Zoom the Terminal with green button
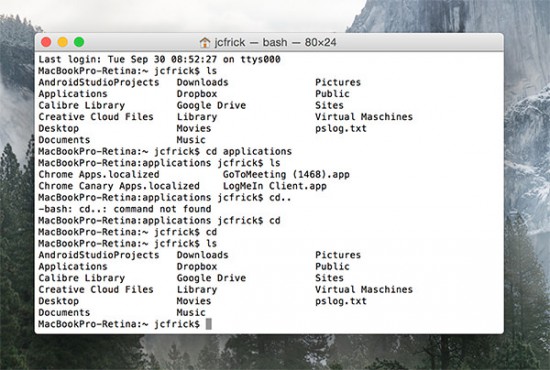Viewport: 550px width, 370px height. (x=79, y=42)
